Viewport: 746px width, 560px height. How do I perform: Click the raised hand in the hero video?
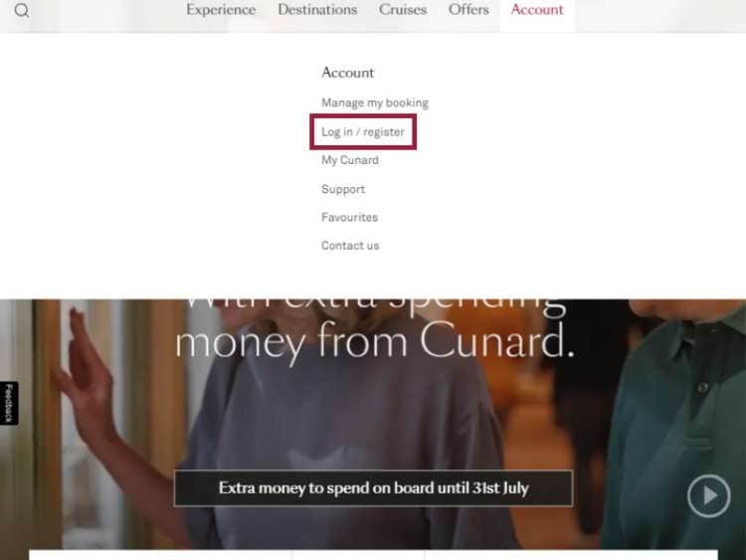pos(86,371)
